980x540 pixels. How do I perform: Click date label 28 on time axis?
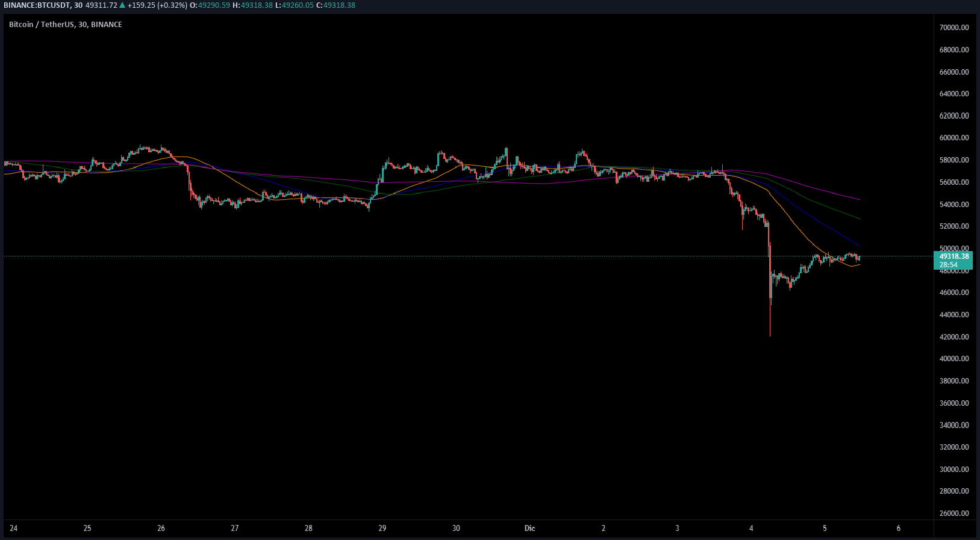(x=308, y=529)
